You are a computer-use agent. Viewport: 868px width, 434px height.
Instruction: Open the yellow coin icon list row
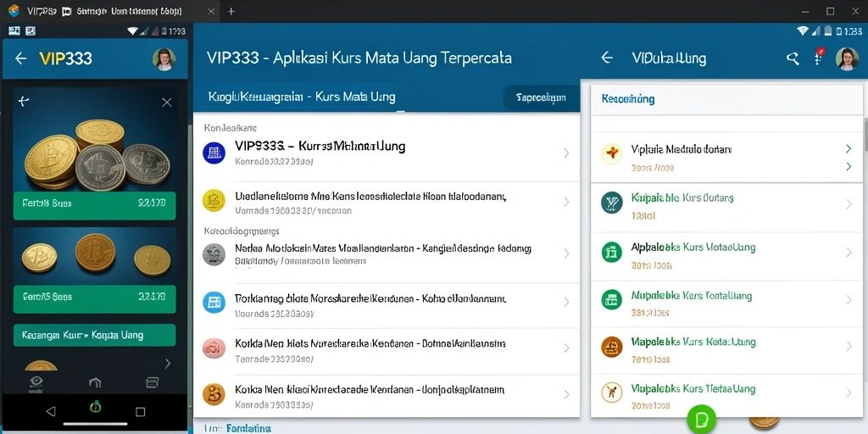point(387,202)
